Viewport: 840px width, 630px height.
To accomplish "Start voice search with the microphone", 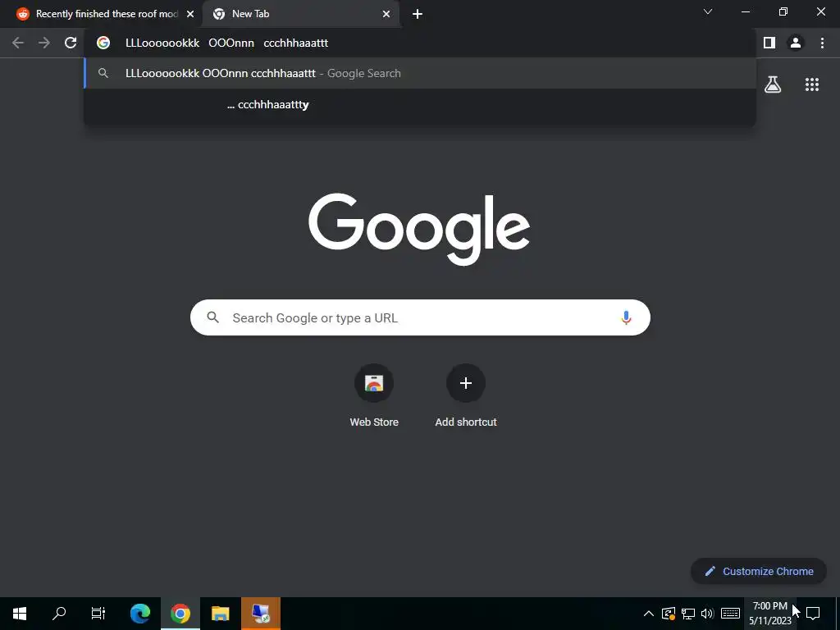I will click(x=626, y=317).
